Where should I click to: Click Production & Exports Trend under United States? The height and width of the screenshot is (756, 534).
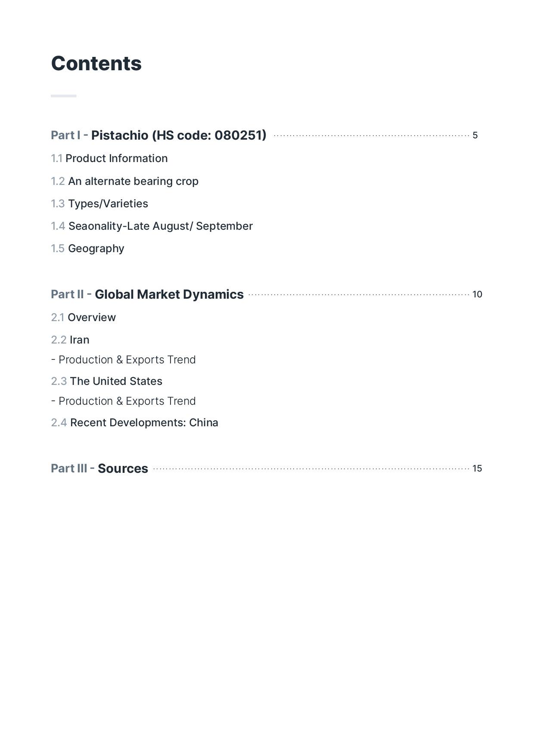(x=124, y=401)
